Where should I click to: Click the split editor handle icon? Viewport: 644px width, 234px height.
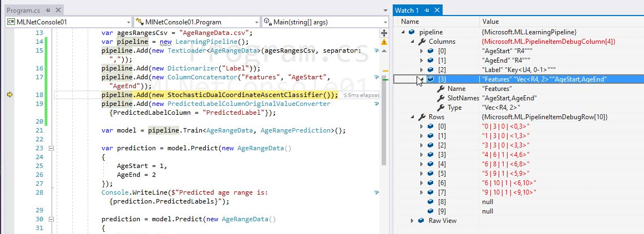384,32
